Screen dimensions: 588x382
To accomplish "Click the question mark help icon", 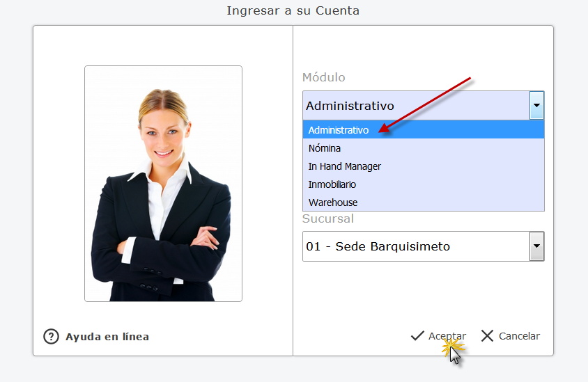I will [x=51, y=336].
